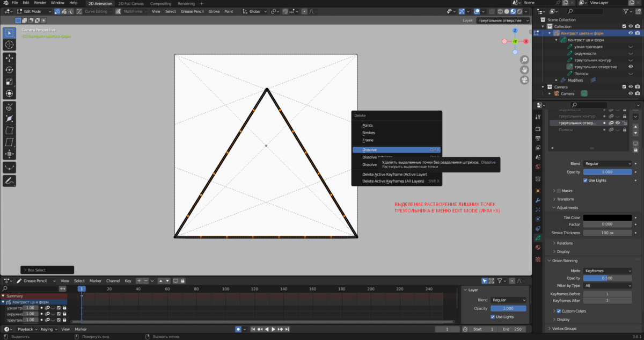Toggle visibility of треугольник отверстие in outliner

[x=631, y=67]
